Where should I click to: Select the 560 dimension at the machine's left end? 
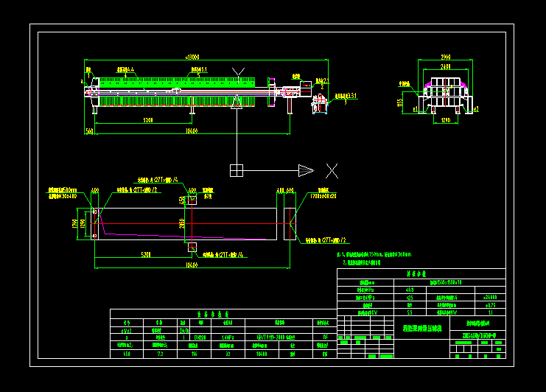[89, 131]
